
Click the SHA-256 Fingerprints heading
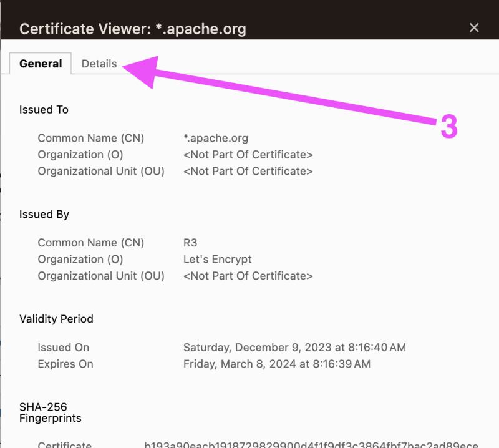tap(51, 412)
